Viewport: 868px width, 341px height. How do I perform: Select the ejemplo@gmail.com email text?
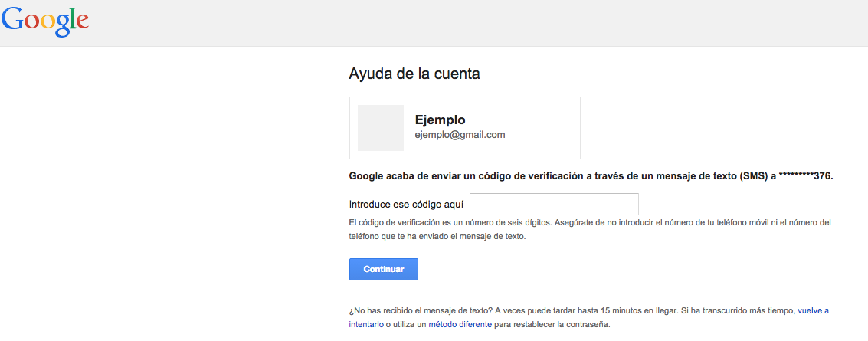460,135
